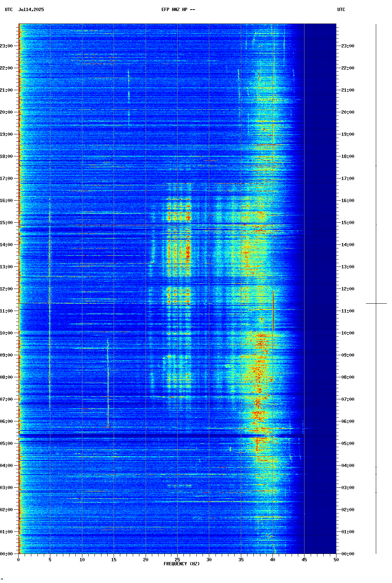392x583 pixels.
Task: Click the left-axis 23:00 time label
Action: pyautogui.click(x=6, y=46)
